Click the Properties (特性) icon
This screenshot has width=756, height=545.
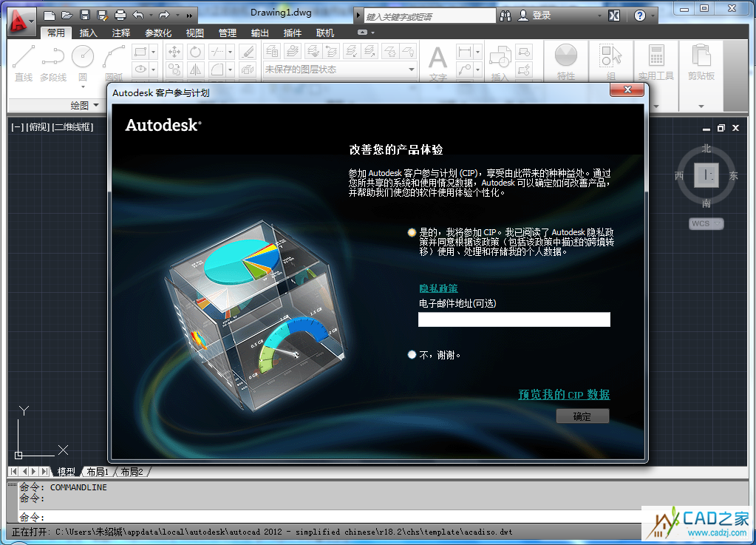[x=565, y=61]
